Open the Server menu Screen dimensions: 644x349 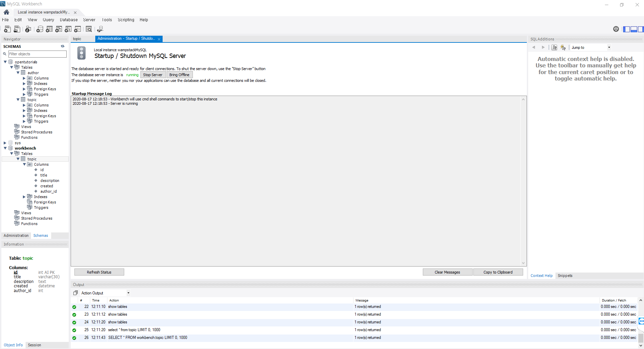[x=89, y=20]
